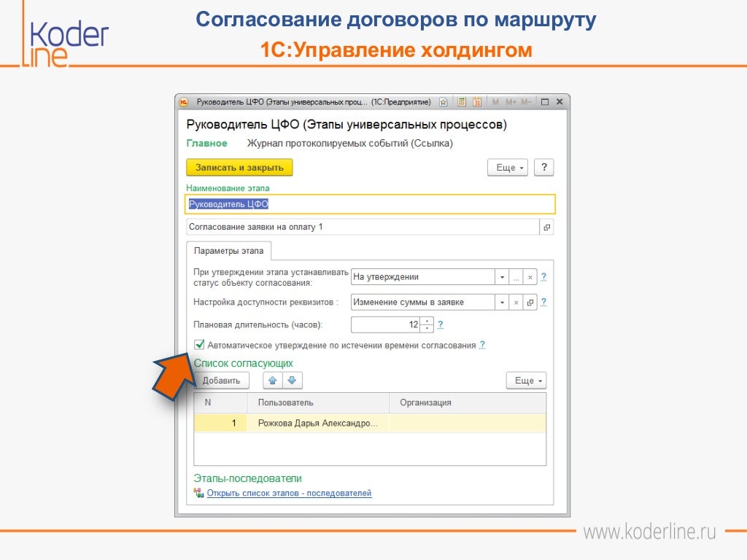Switch to the Главное section
747x560 pixels.
click(x=206, y=144)
